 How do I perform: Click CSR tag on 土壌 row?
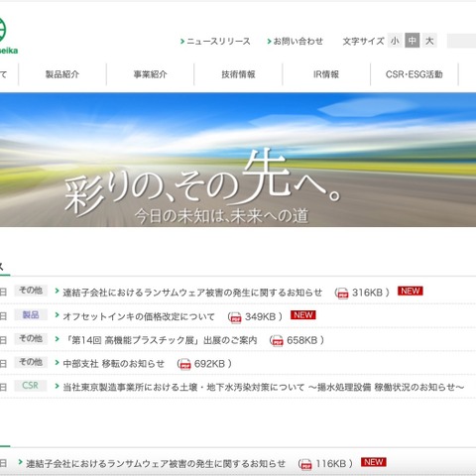(31, 386)
